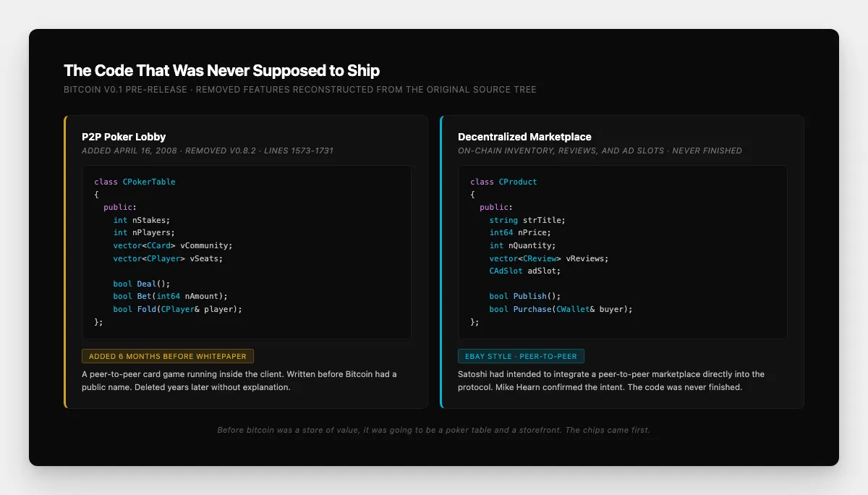Image resolution: width=868 pixels, height=495 pixels.
Task: Click the 'vector<CReview> vReviews;' line
Action: [x=549, y=258]
